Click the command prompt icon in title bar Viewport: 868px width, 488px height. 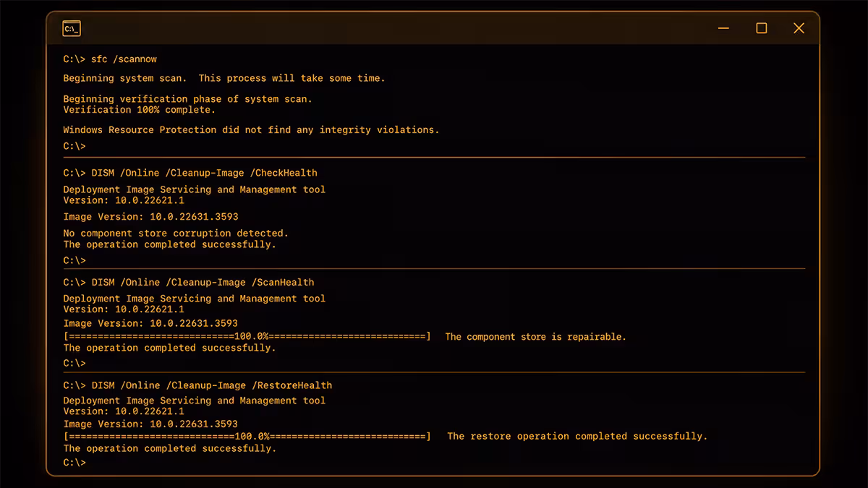[x=72, y=29]
